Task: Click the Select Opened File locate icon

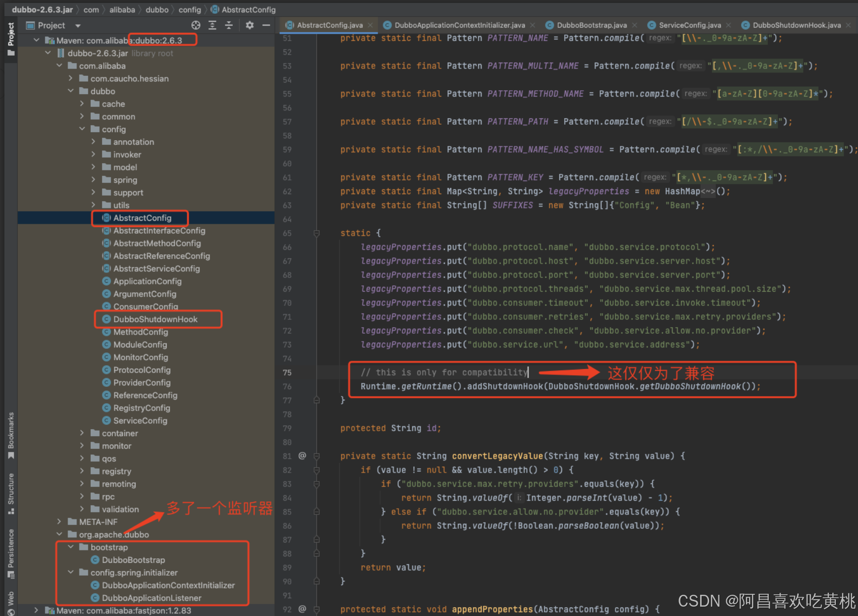Action: [x=196, y=25]
